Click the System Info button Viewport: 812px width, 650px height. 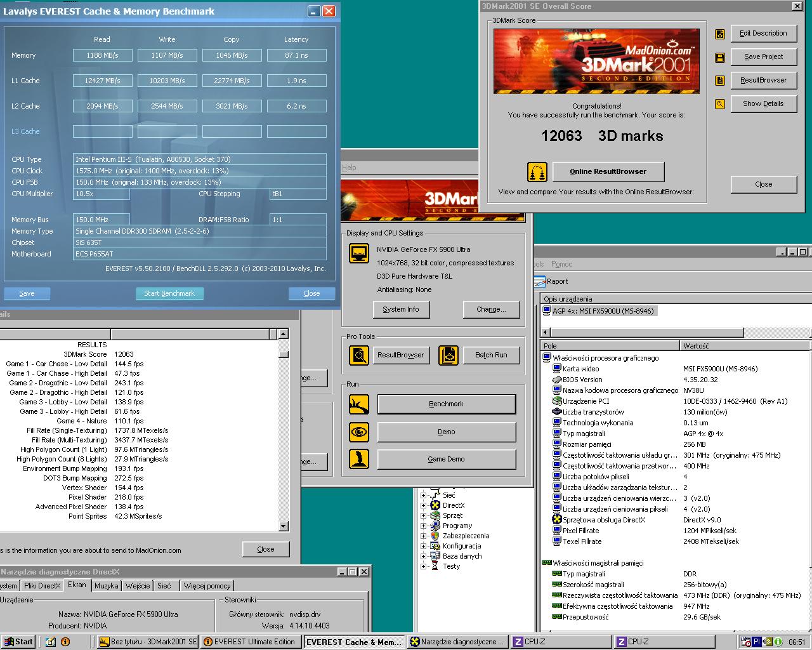click(401, 309)
